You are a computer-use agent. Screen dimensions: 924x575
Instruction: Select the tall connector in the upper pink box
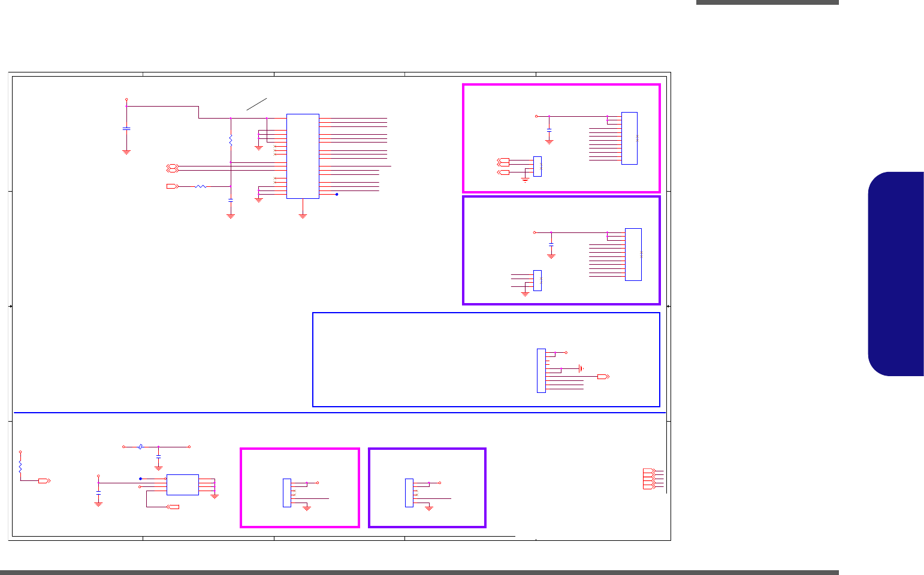point(629,138)
